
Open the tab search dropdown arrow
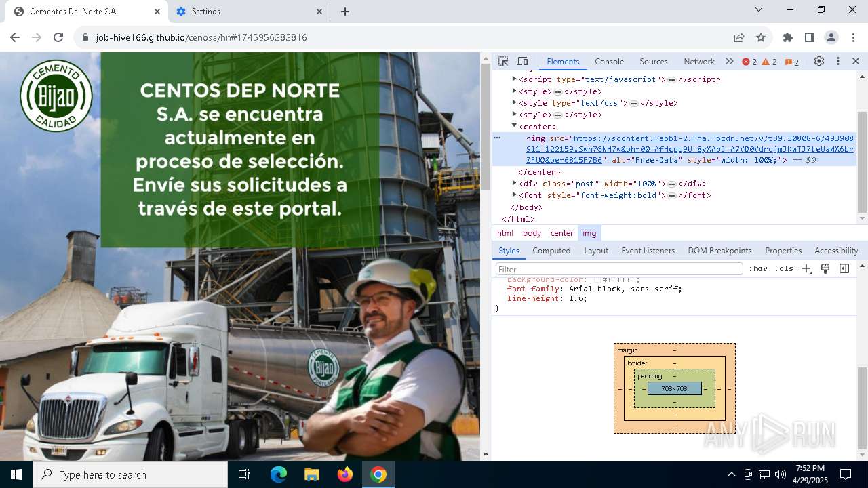(x=759, y=9)
